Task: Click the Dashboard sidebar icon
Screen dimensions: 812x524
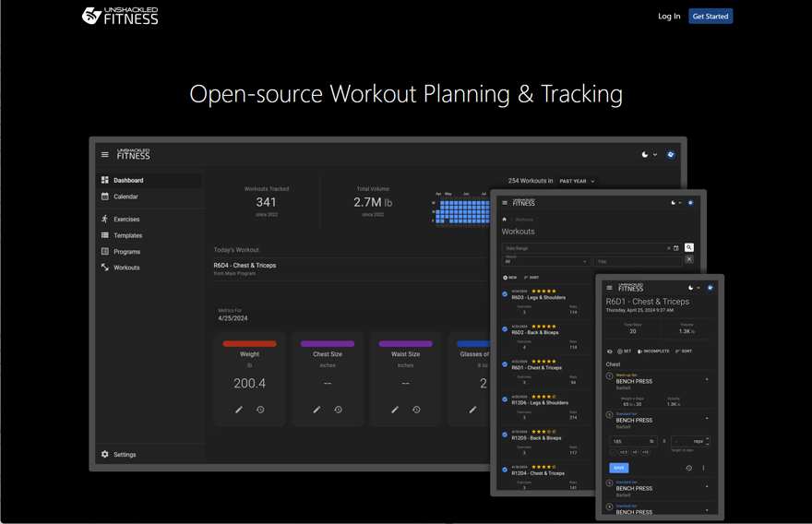Action: click(104, 180)
